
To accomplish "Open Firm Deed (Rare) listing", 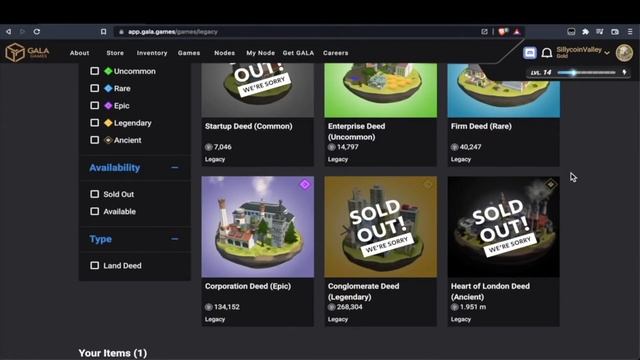I will coord(481,126).
